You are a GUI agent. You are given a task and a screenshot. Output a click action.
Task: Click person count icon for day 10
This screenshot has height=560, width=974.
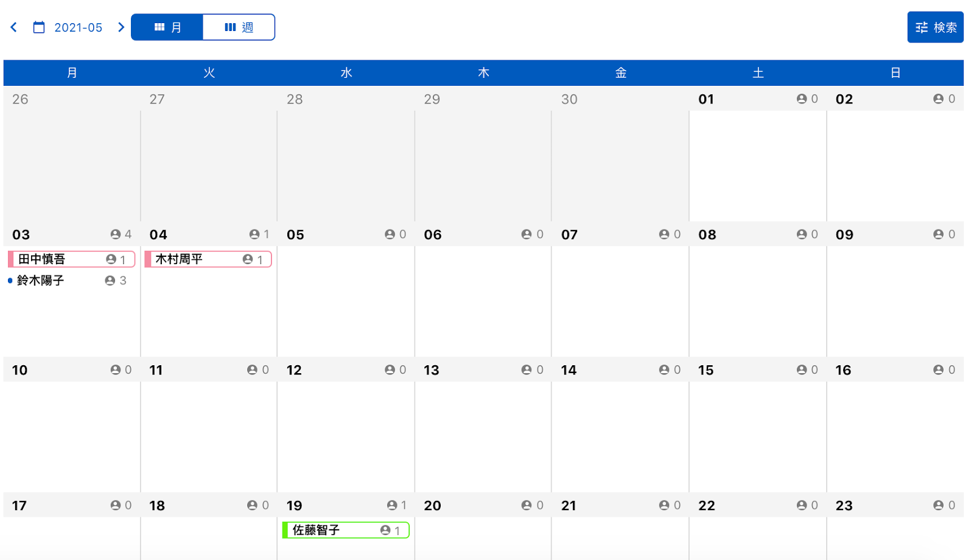pos(116,369)
